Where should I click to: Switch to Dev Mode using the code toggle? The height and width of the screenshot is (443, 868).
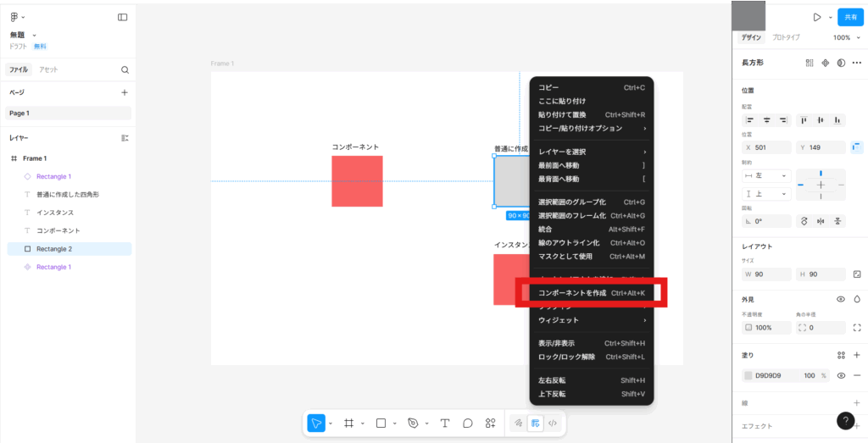coord(554,423)
